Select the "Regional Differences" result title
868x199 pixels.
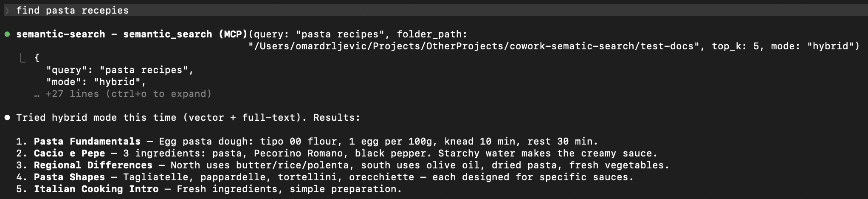(93, 165)
